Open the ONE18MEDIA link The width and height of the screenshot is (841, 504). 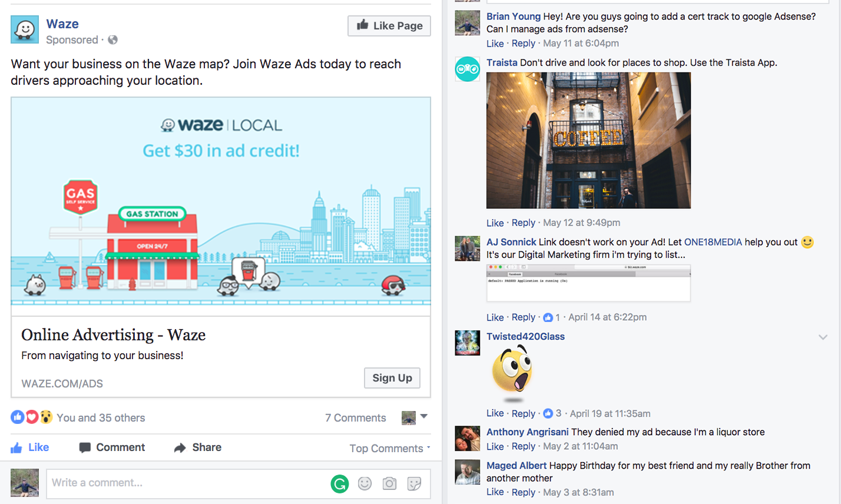pos(713,242)
